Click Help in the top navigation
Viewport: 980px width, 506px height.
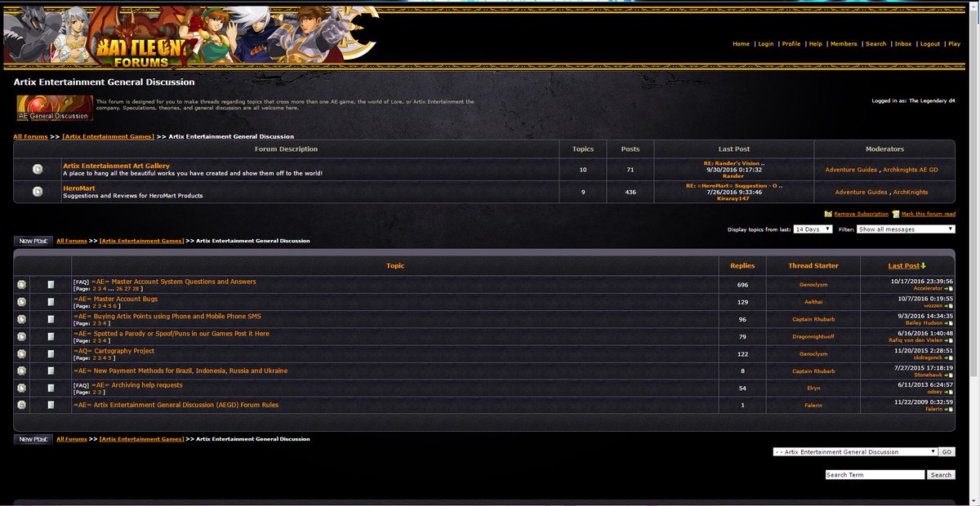click(x=815, y=44)
